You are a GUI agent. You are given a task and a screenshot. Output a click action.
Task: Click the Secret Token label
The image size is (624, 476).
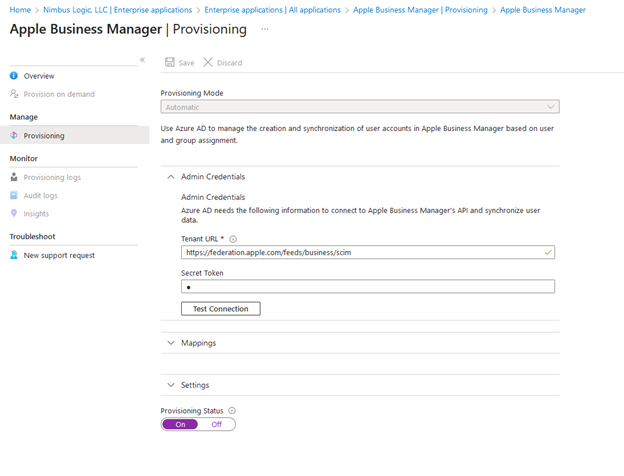(x=202, y=273)
